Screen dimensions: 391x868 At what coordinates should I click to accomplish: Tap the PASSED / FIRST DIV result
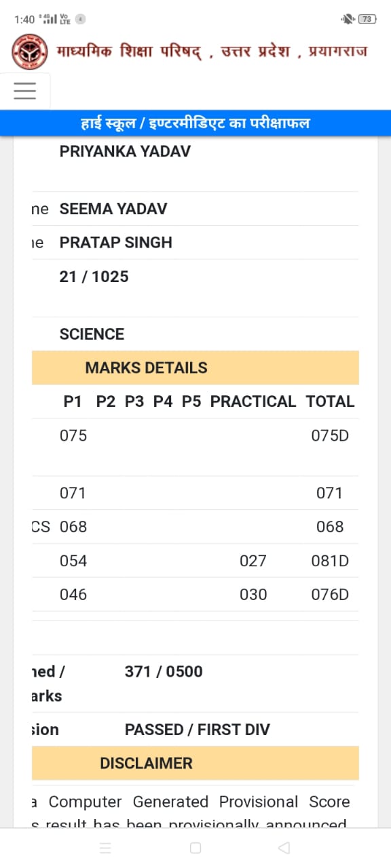tap(198, 730)
